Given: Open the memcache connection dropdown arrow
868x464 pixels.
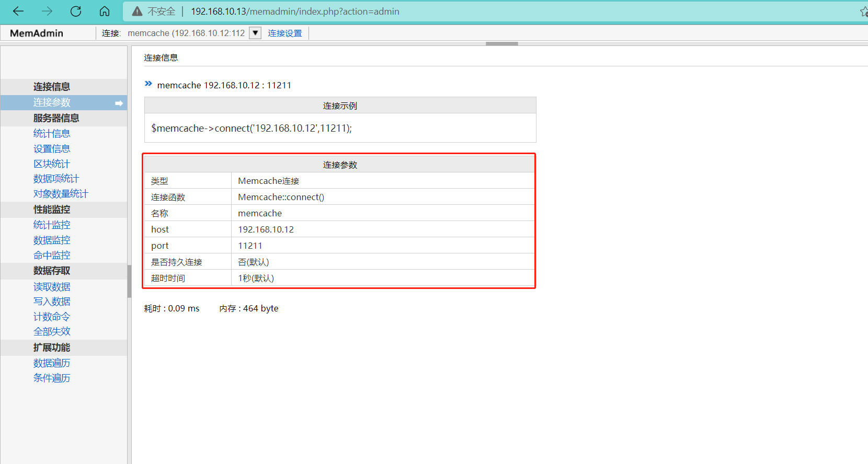Looking at the screenshot, I should pos(255,33).
